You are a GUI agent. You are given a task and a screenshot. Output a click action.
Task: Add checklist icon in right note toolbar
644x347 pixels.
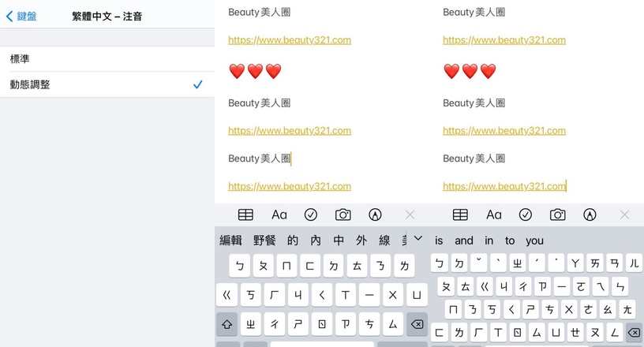coord(526,215)
